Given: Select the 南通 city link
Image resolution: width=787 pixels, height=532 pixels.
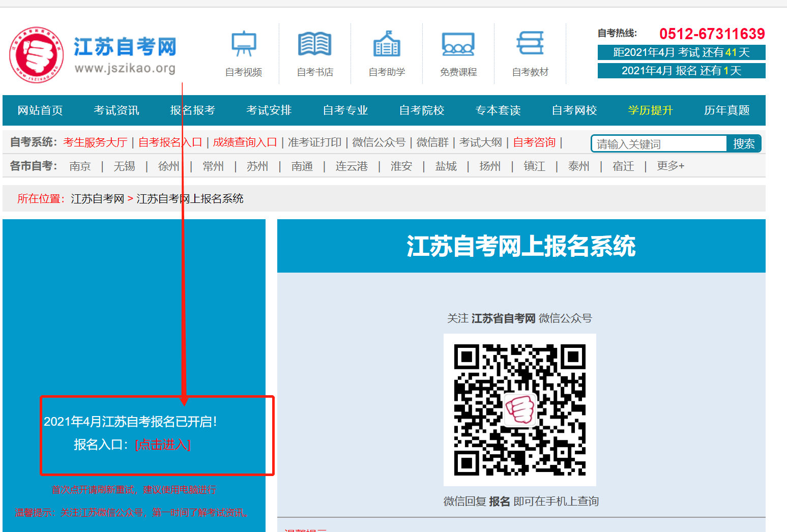Looking at the screenshot, I should coord(302,166).
